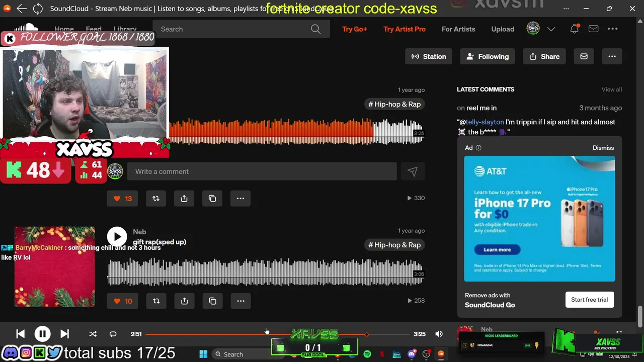Click the Hip-hop & Rap tag on the 3:25 track

pos(394,104)
